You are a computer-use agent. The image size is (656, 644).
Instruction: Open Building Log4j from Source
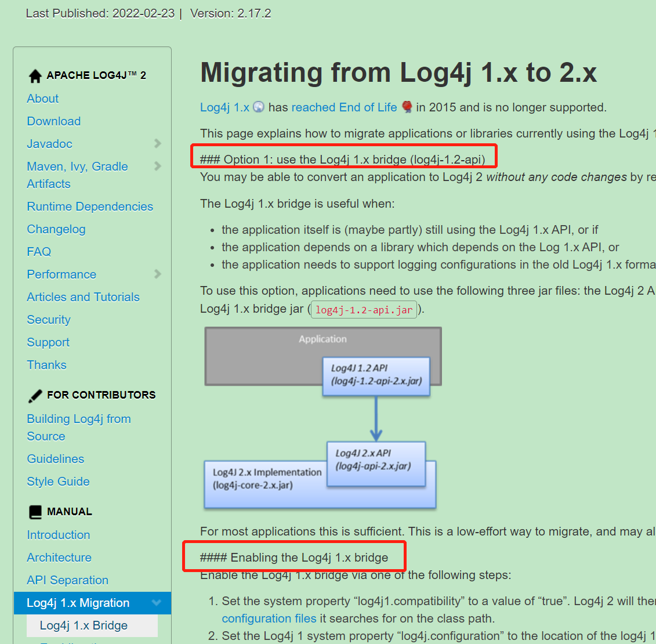79,427
